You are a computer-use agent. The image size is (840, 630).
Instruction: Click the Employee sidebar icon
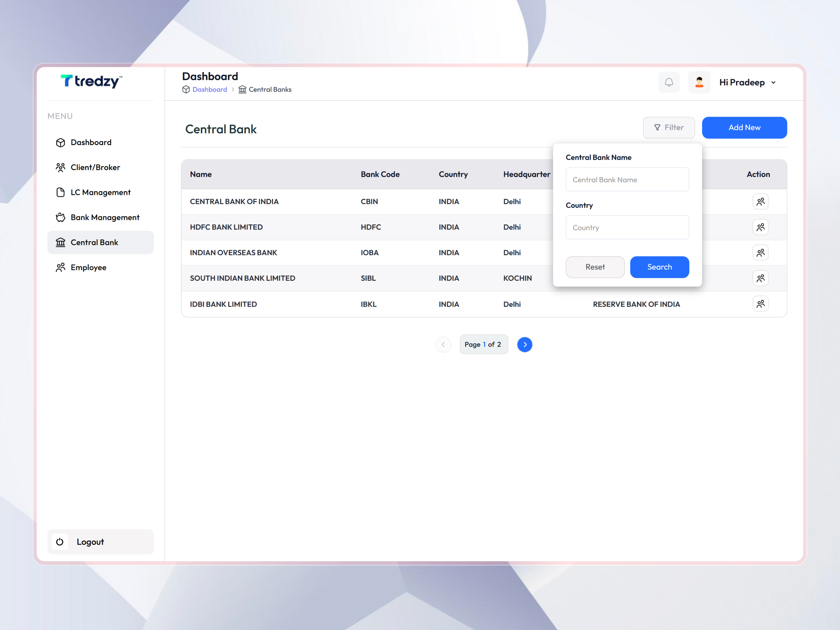tap(61, 267)
